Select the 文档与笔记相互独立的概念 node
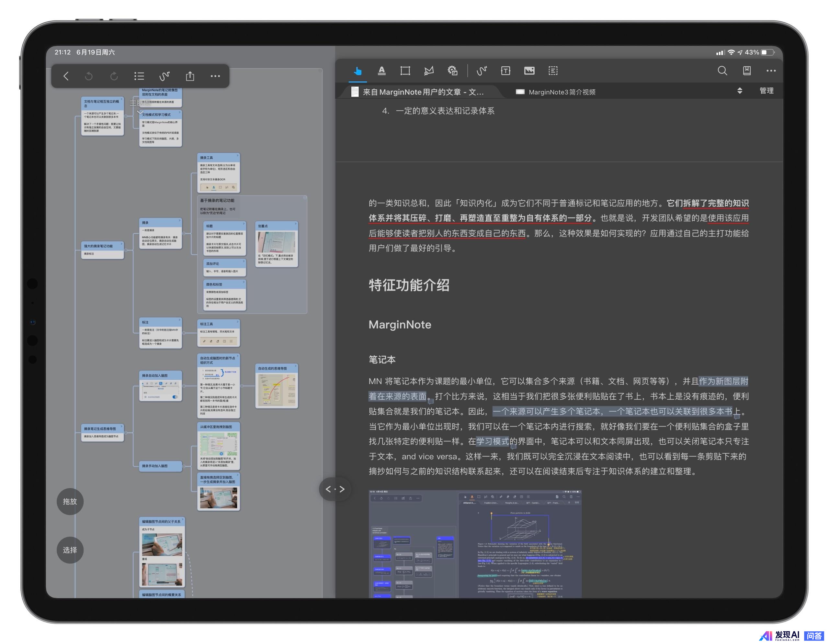 (102, 116)
